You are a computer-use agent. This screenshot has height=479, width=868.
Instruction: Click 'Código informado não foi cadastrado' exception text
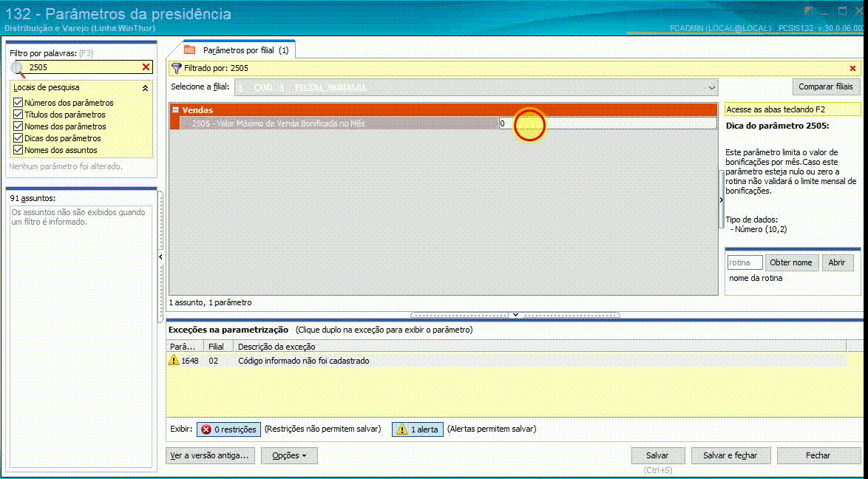[x=303, y=361]
